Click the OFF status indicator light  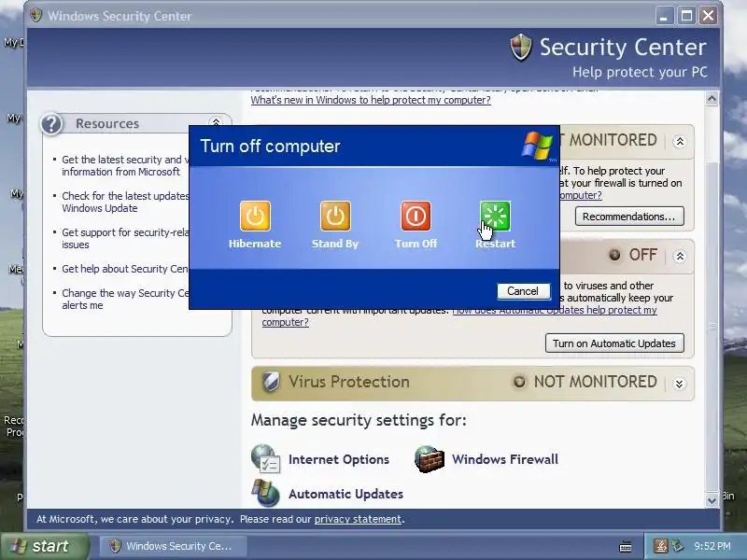(615, 255)
